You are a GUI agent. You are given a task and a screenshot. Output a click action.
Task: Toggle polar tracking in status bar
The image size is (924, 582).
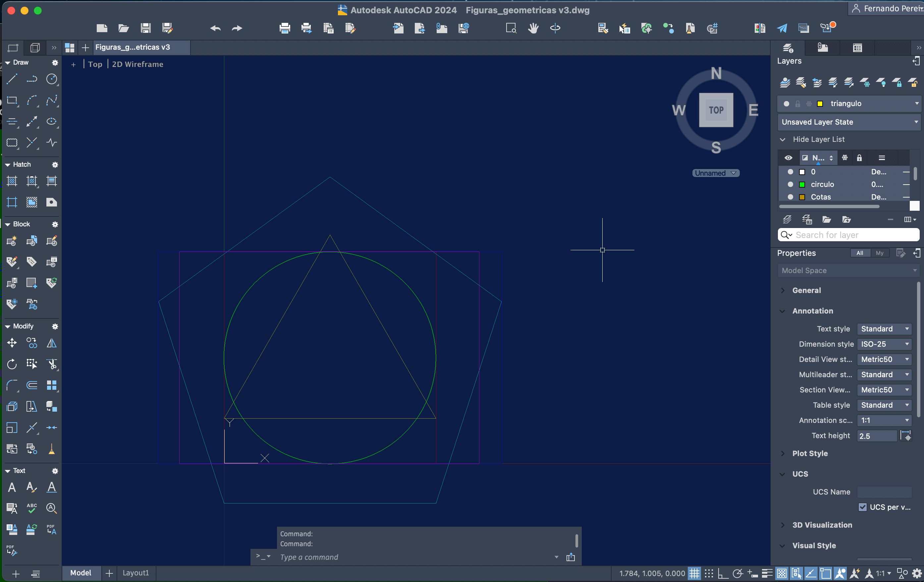(737, 574)
